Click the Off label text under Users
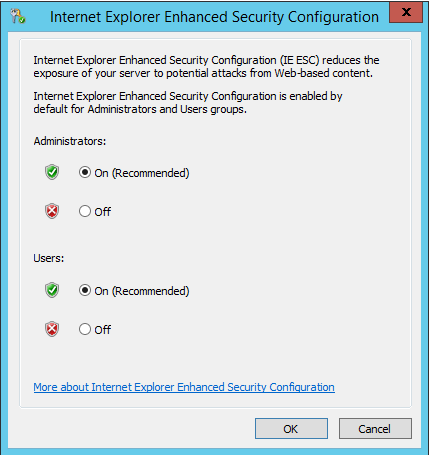The image size is (429, 455). pos(103,330)
